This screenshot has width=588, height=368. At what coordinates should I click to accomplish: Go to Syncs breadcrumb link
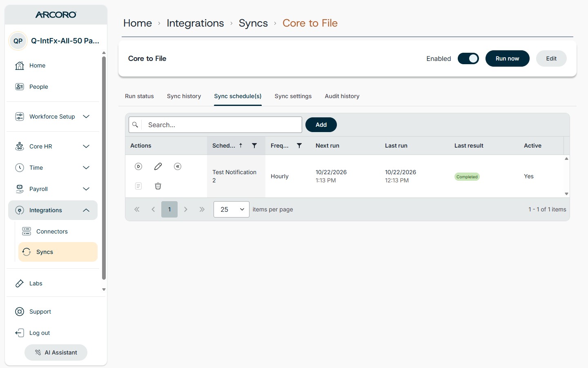[x=253, y=23]
